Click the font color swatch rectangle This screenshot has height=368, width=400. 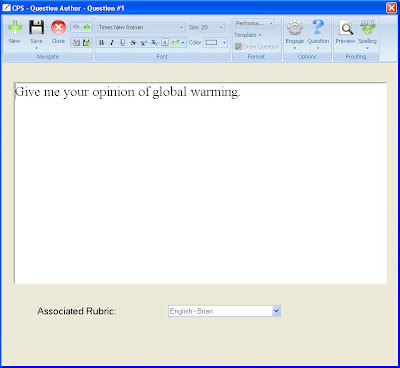point(211,42)
